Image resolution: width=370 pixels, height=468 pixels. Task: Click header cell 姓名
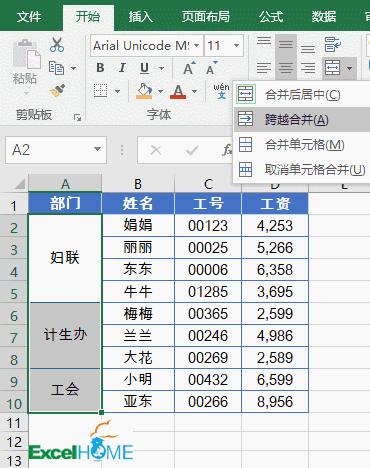pyautogui.click(x=138, y=203)
